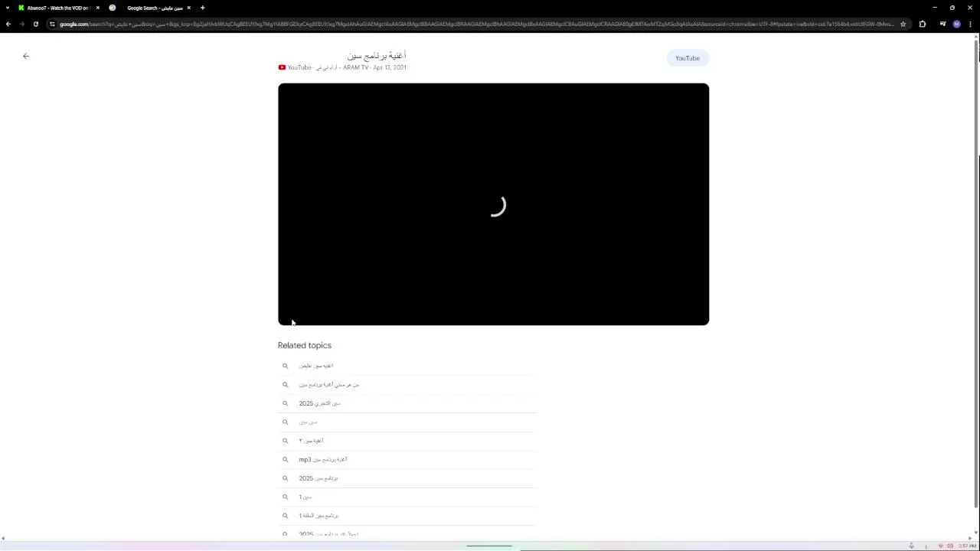
Task: Click search icon beside سين الشهري 2025
Action: pyautogui.click(x=285, y=403)
